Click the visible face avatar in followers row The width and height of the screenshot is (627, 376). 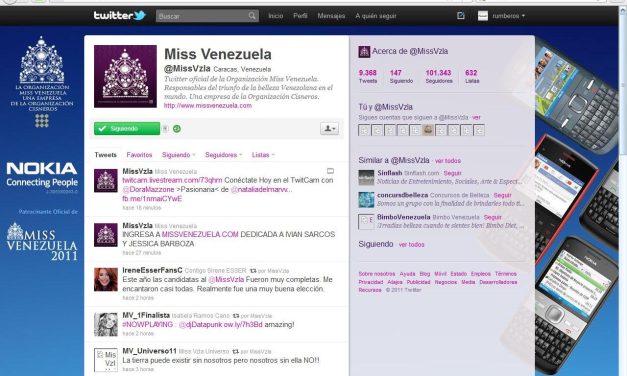[428, 130]
